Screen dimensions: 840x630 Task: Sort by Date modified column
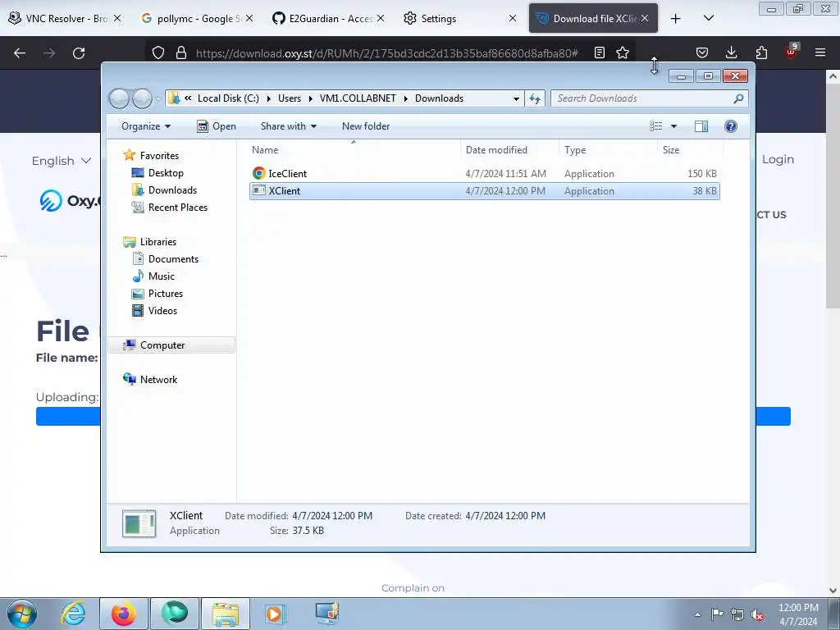click(509, 150)
